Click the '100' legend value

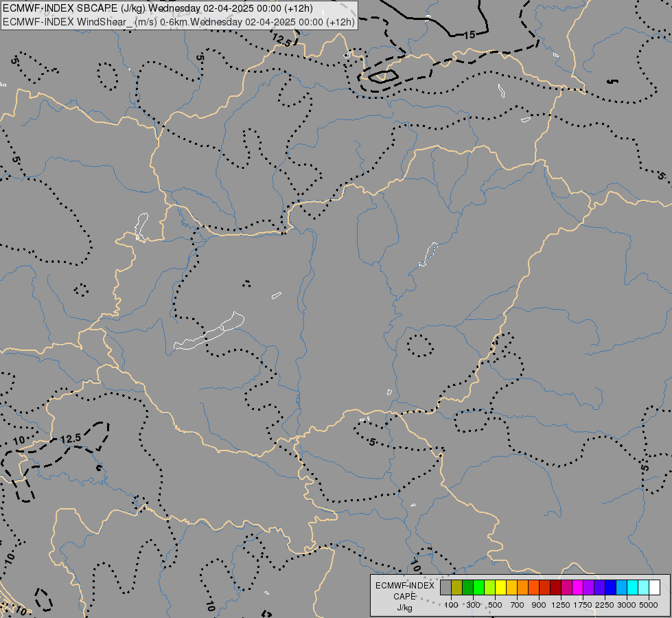[451, 605]
